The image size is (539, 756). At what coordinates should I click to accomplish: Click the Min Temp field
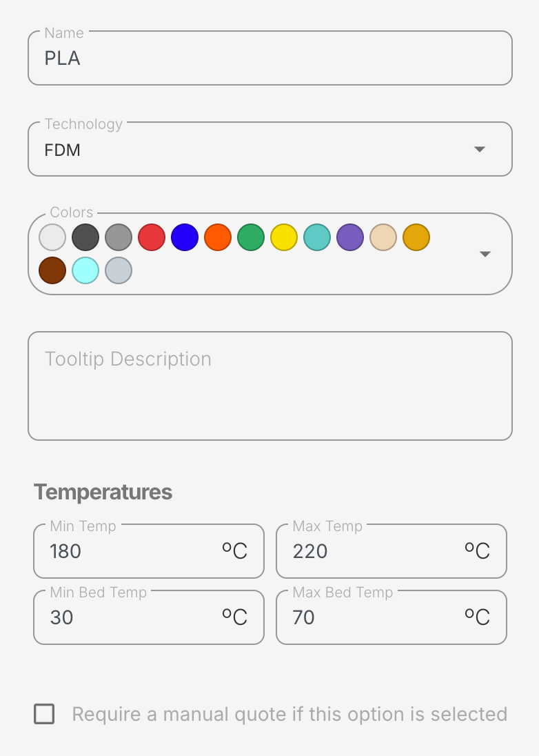click(131, 551)
